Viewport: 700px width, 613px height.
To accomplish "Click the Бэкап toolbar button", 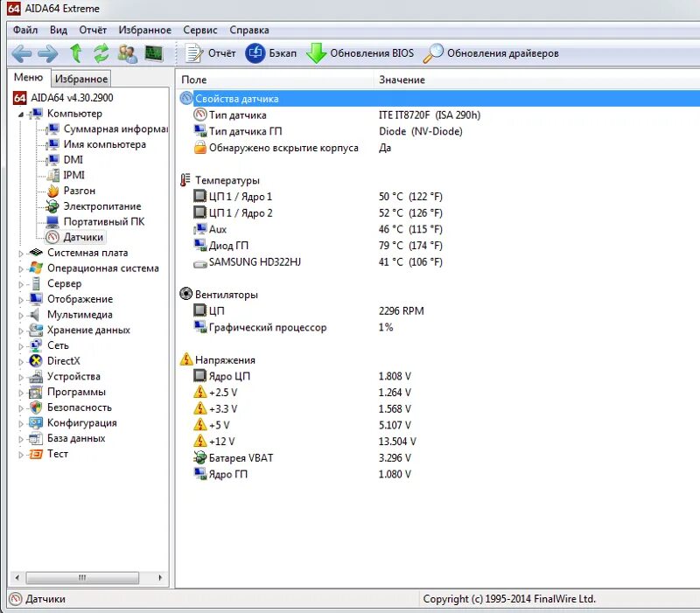I will point(271,53).
